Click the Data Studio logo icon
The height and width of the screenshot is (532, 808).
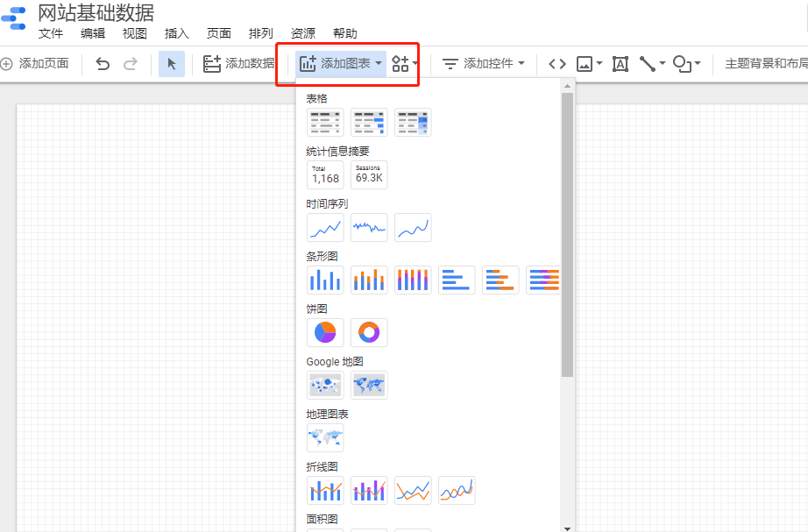coord(14,18)
